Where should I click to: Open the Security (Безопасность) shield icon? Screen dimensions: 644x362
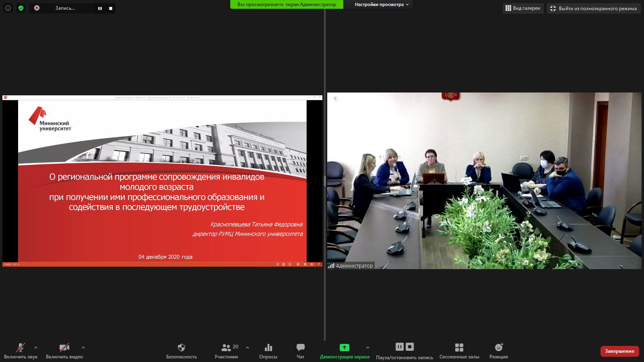coord(182,348)
